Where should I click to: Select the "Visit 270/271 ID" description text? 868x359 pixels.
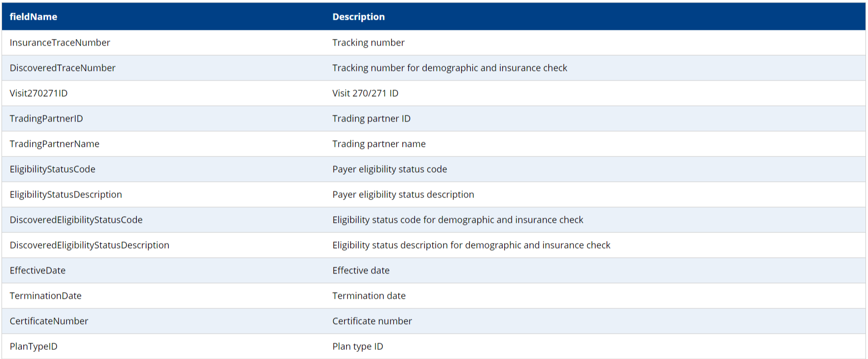365,93
